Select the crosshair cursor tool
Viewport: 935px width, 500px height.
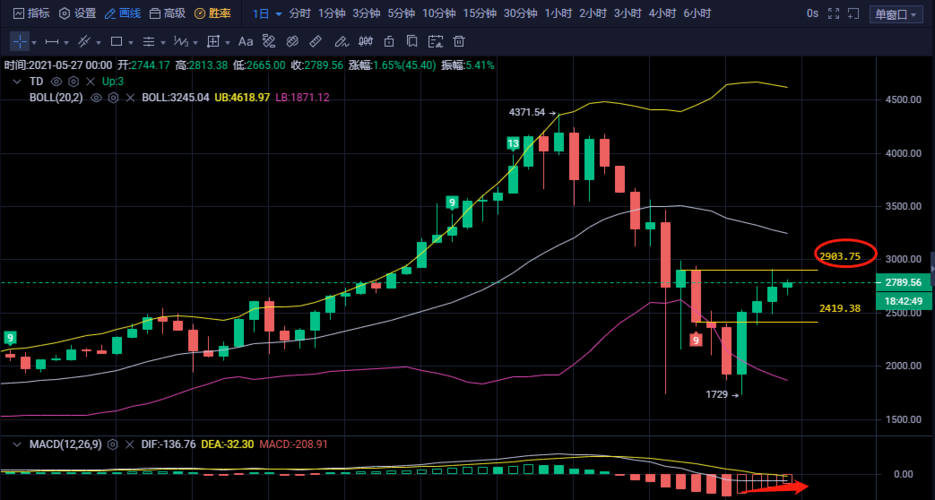20,42
